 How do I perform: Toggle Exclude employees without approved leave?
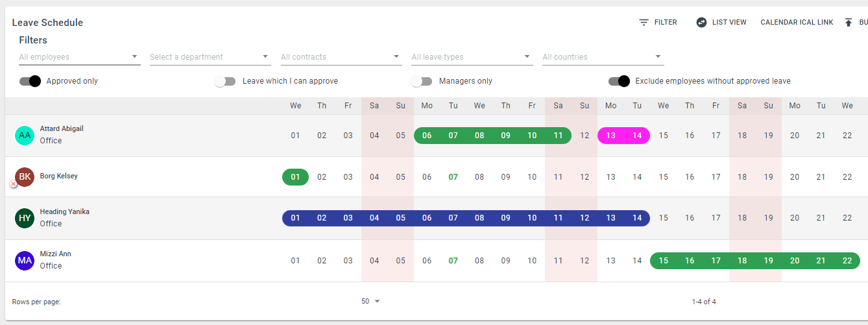(619, 81)
